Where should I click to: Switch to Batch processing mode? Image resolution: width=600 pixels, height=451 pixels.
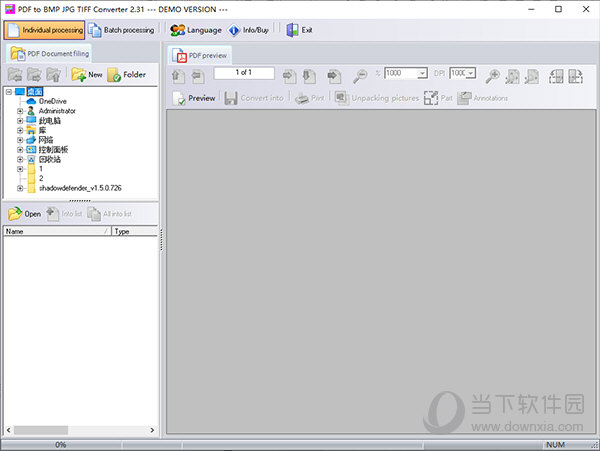pyautogui.click(x=121, y=30)
